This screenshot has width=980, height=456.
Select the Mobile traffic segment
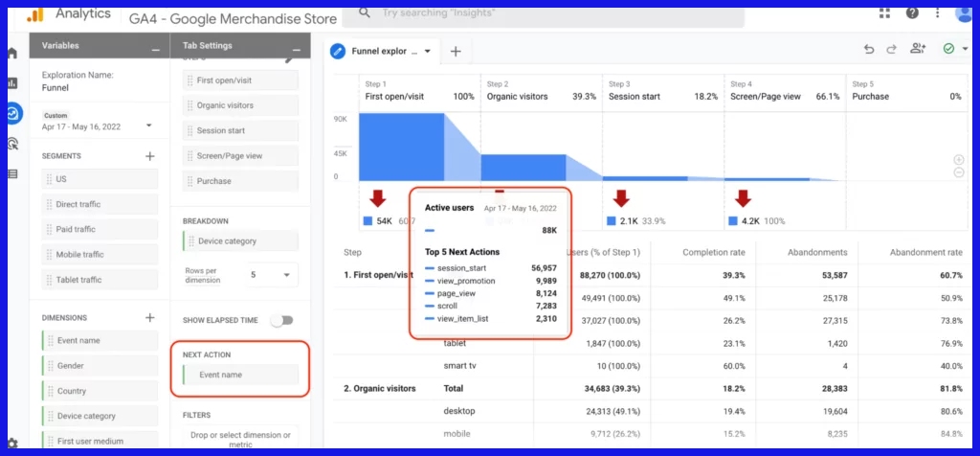pos(100,255)
